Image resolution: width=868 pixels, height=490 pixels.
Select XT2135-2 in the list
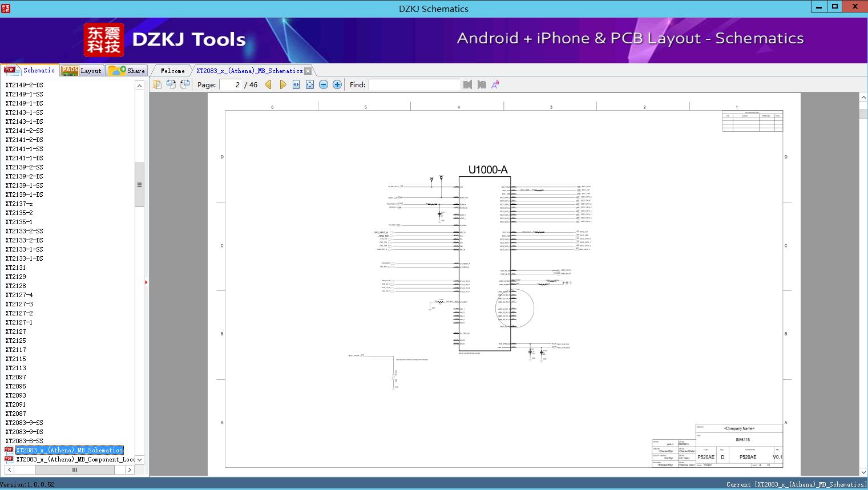19,213
